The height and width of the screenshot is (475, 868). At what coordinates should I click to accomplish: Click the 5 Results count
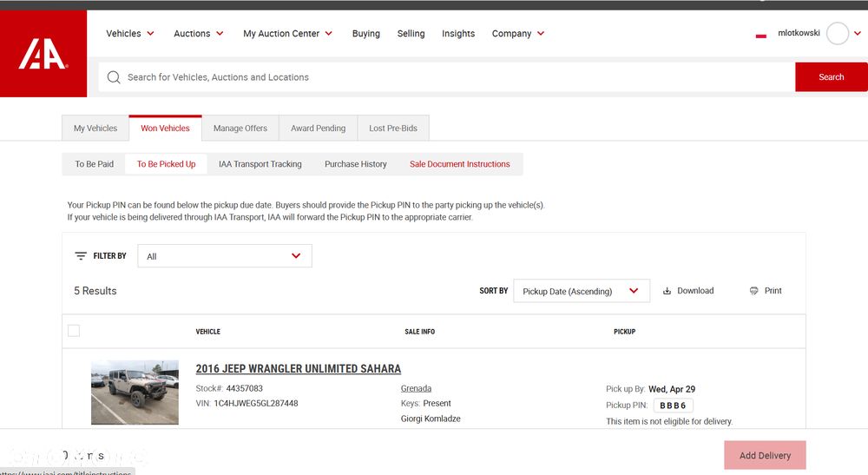(95, 291)
